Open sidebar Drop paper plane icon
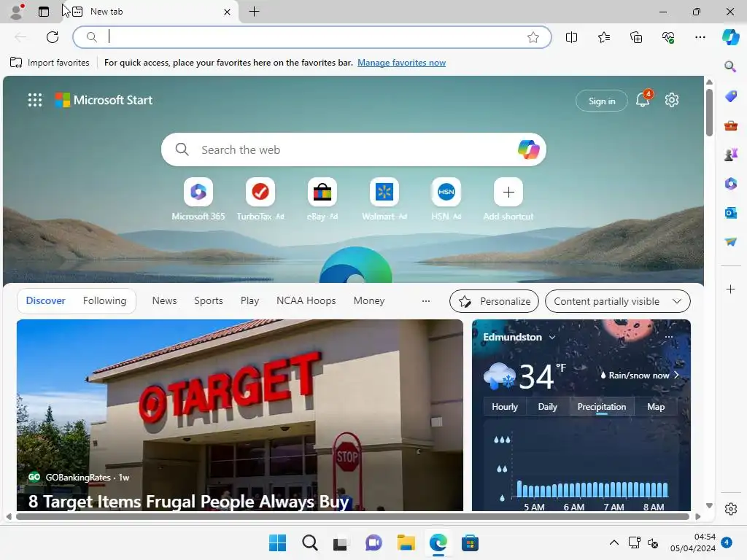The height and width of the screenshot is (560, 747). [730, 242]
